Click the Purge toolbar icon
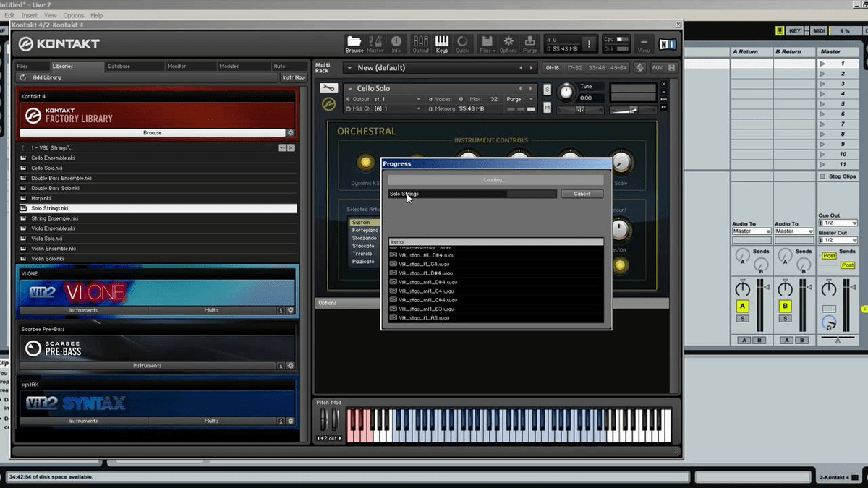Viewport: 868px width, 488px height. [529, 43]
